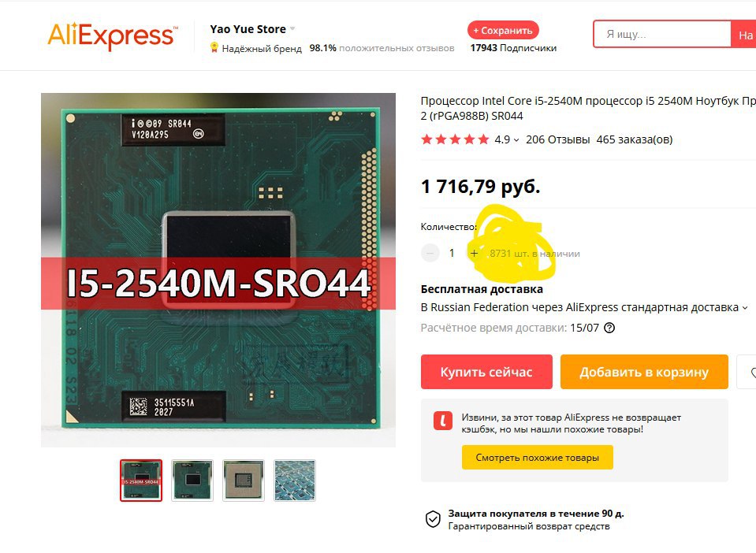Open the 206 Отзывы reviews link
The width and height of the screenshot is (756, 553).
(558, 139)
